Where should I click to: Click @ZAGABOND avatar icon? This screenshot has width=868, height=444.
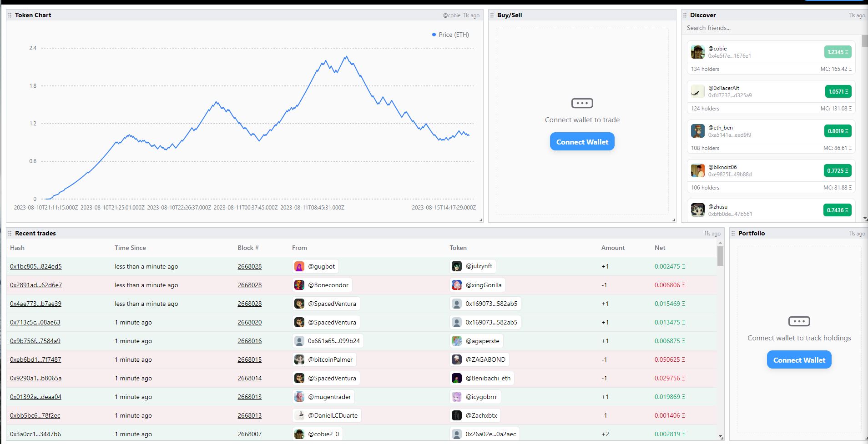(457, 359)
